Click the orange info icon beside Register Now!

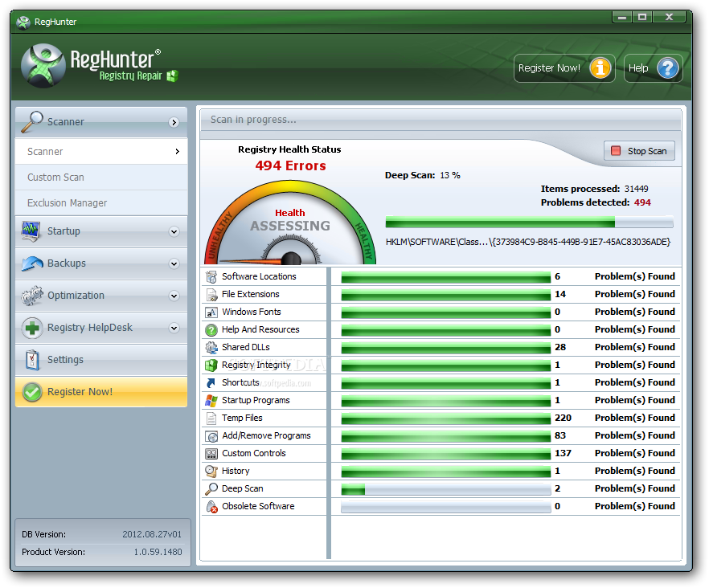600,68
